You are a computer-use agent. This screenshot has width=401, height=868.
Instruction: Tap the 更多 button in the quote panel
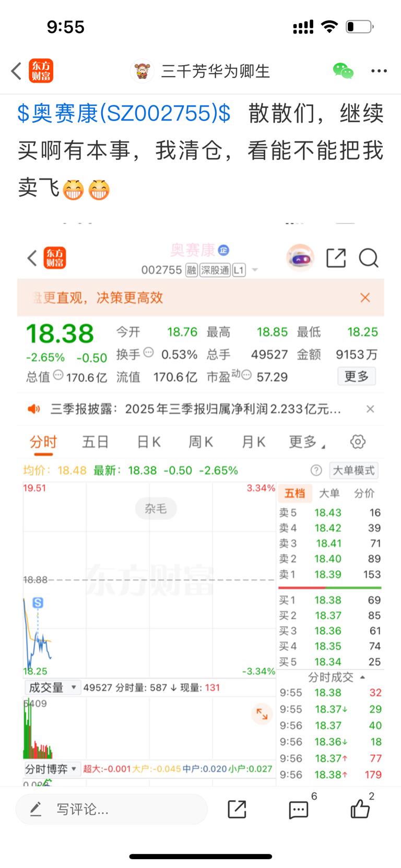357,376
